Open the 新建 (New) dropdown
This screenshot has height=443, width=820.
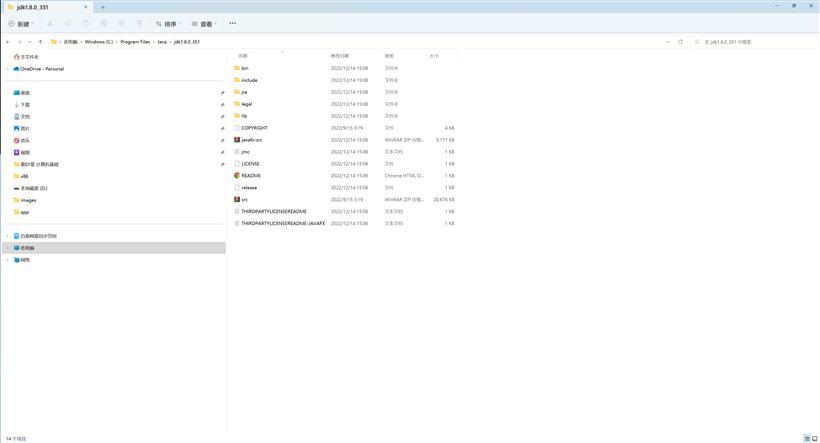(x=21, y=24)
